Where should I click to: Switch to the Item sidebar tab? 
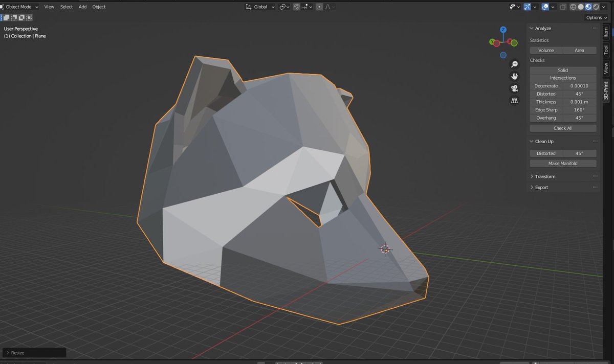click(606, 32)
